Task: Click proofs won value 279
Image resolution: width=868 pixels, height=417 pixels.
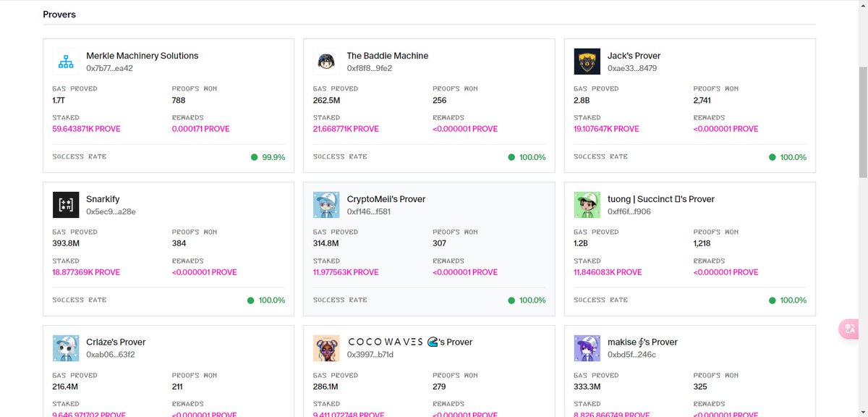Action: click(x=439, y=387)
